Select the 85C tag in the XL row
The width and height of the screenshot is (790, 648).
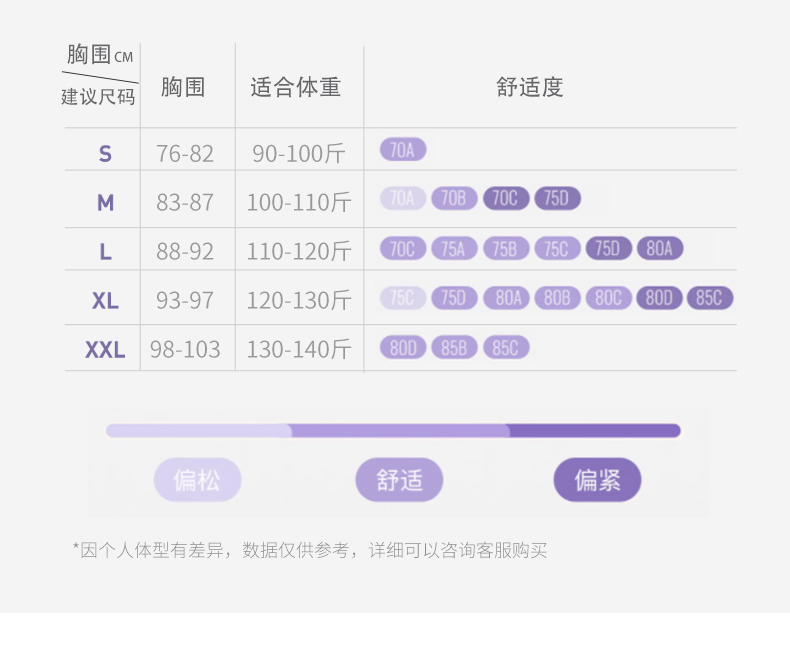710,298
